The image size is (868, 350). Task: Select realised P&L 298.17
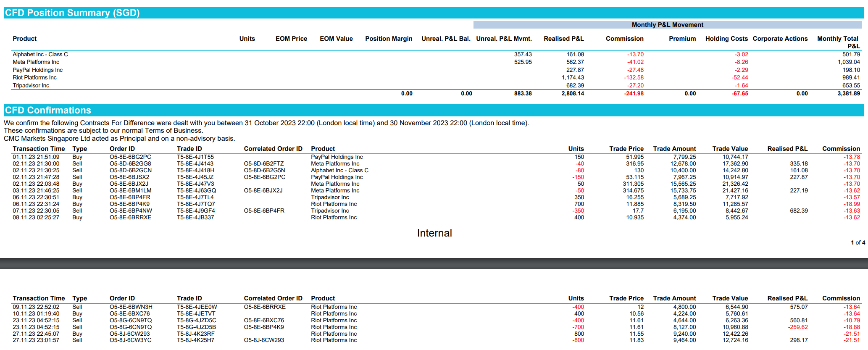tap(799, 340)
